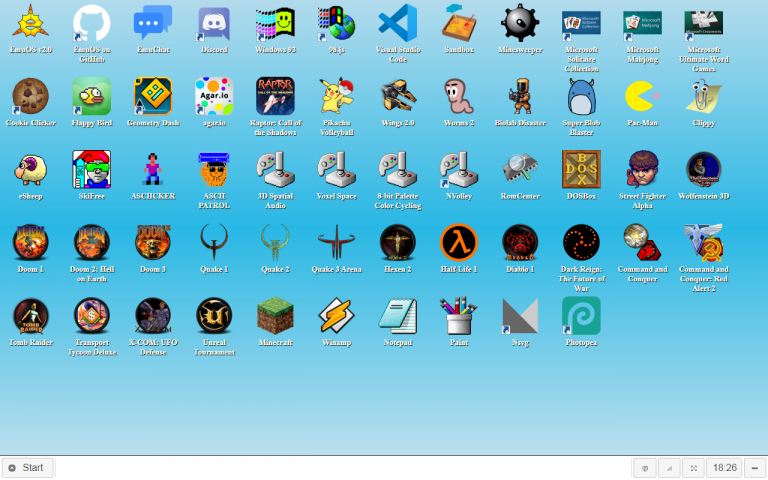The height and width of the screenshot is (480, 768).
Task: Open Microsoft Ultimate Word Games
Action: (704, 23)
